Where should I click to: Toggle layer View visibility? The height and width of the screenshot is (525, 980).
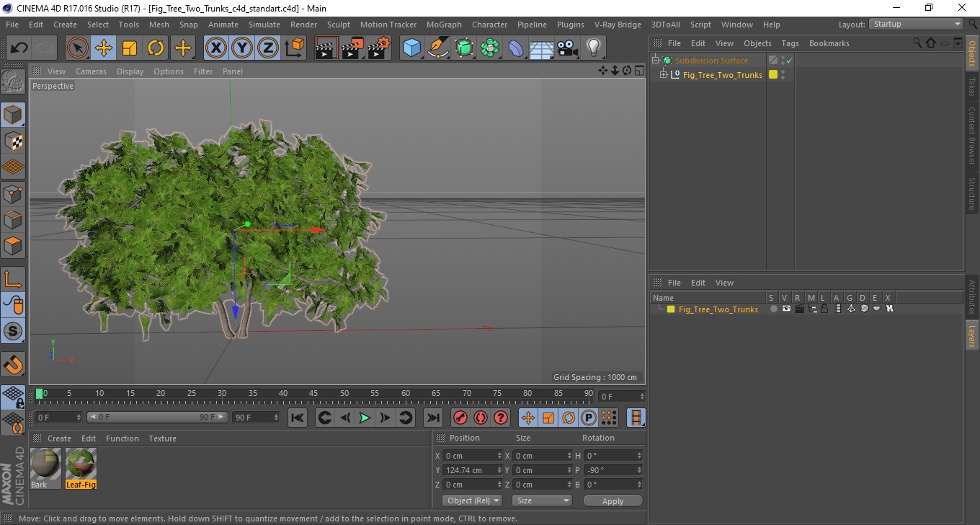pyautogui.click(x=786, y=309)
